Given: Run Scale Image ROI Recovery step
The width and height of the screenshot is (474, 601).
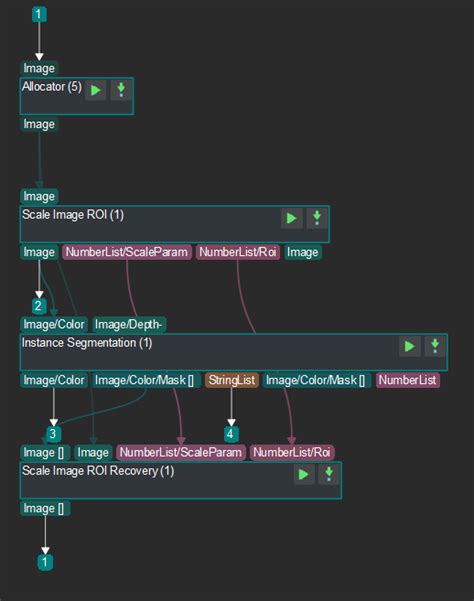Looking at the screenshot, I should [x=304, y=475].
